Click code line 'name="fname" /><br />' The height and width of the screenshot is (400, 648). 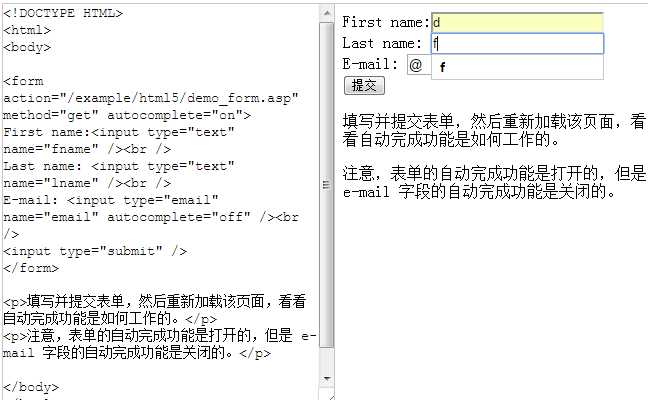[x=87, y=149]
